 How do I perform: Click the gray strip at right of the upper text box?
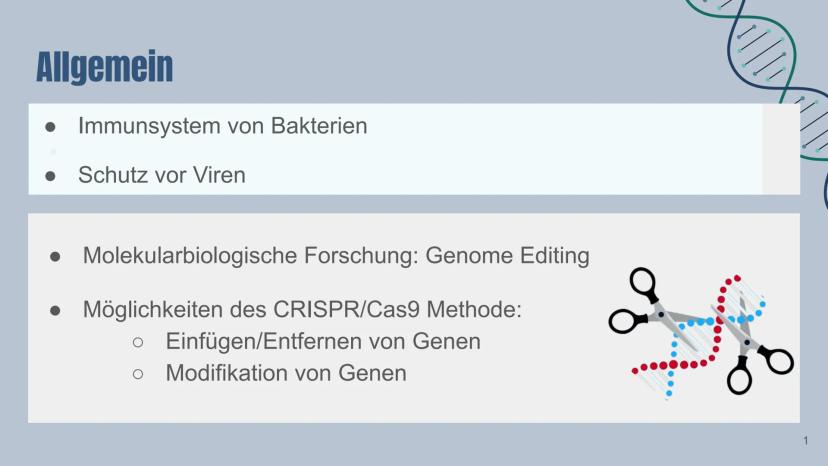[780, 149]
